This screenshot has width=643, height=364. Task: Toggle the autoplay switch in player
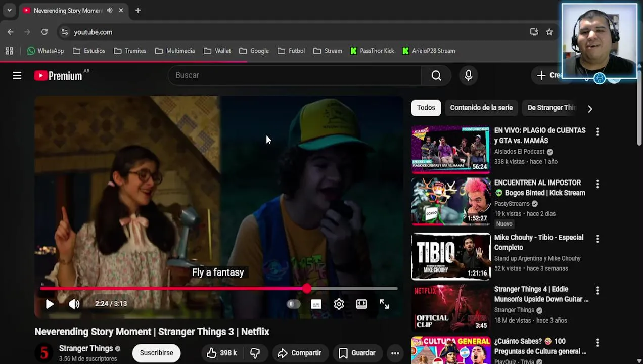pos(293,304)
